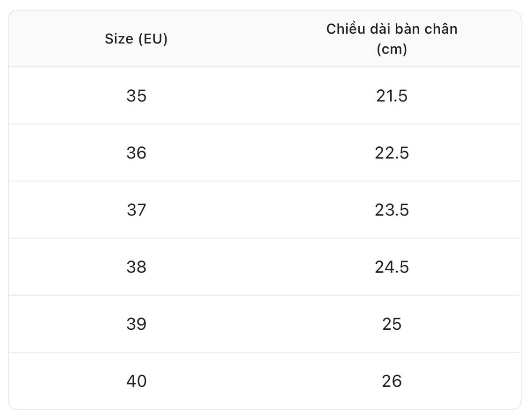
Task: Highlight the table row containing 39 and 25
Action: click(264, 324)
